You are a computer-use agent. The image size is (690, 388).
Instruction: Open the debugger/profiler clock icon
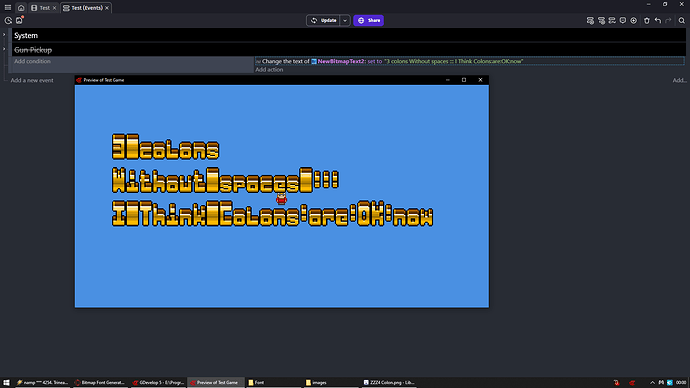point(8,21)
